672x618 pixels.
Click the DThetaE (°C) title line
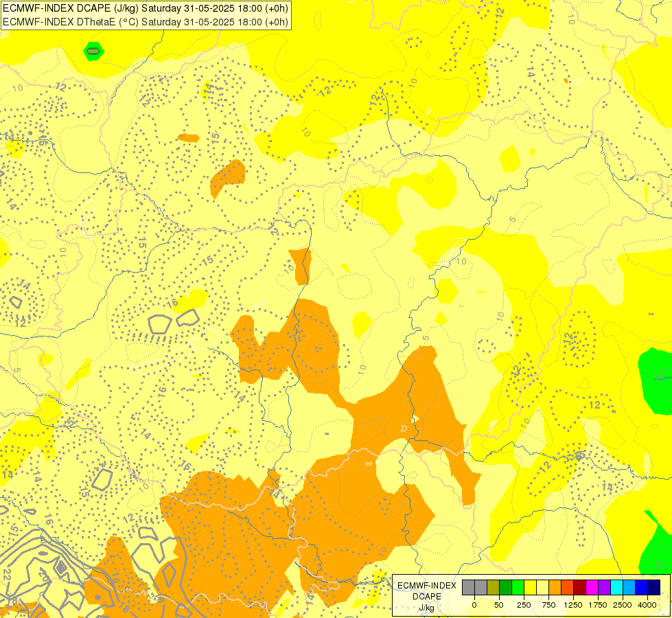tap(146, 22)
